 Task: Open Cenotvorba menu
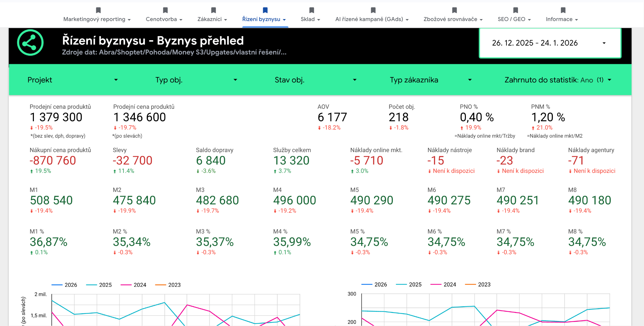(x=164, y=19)
